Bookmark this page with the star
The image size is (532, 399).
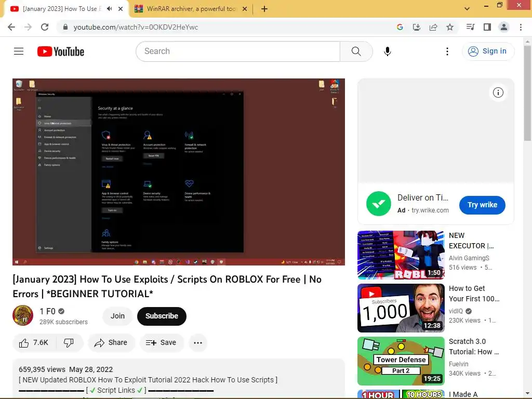pyautogui.click(x=450, y=27)
